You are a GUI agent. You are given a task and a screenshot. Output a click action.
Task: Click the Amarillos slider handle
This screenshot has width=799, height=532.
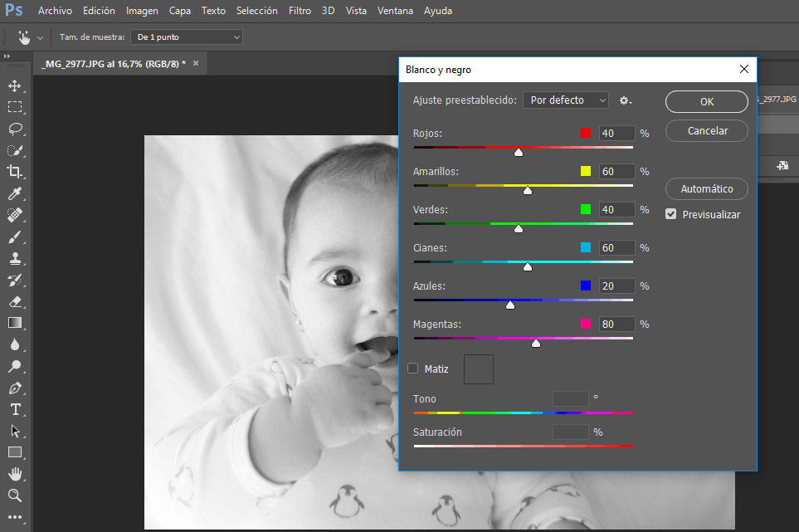coord(528,191)
